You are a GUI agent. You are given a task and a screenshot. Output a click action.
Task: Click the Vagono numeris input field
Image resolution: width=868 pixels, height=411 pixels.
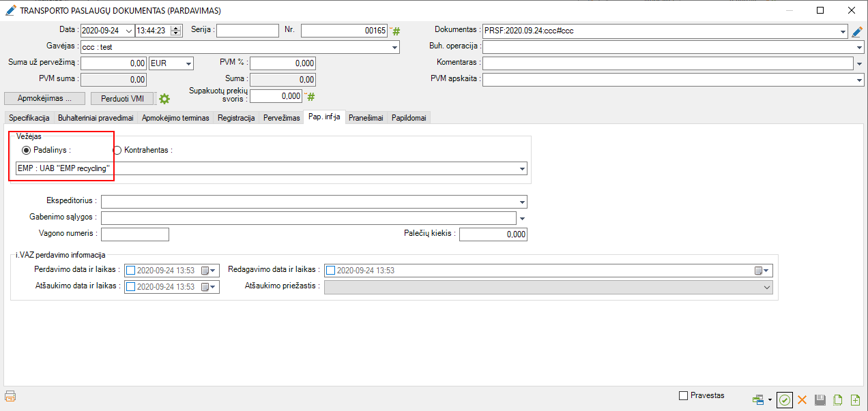click(x=134, y=234)
